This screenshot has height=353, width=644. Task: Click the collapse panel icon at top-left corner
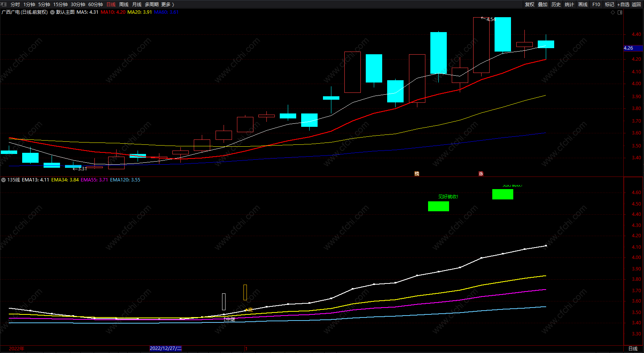click(4, 4)
